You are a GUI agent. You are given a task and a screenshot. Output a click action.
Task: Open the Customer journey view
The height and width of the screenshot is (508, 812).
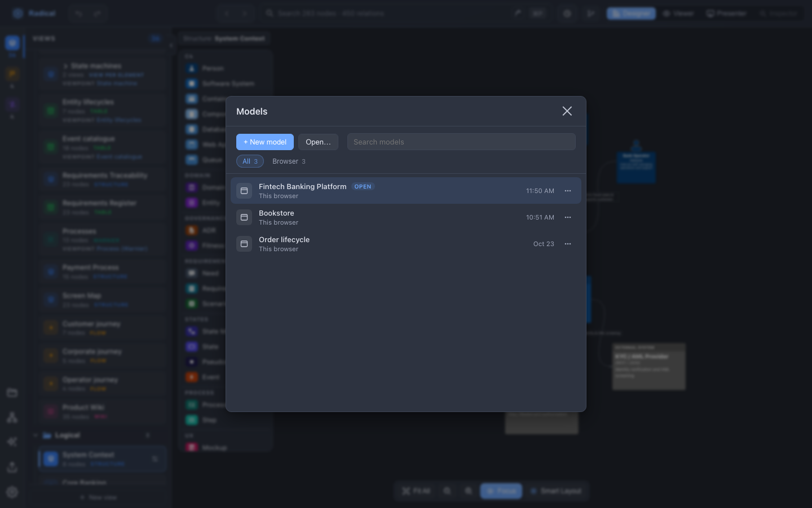pos(103,328)
